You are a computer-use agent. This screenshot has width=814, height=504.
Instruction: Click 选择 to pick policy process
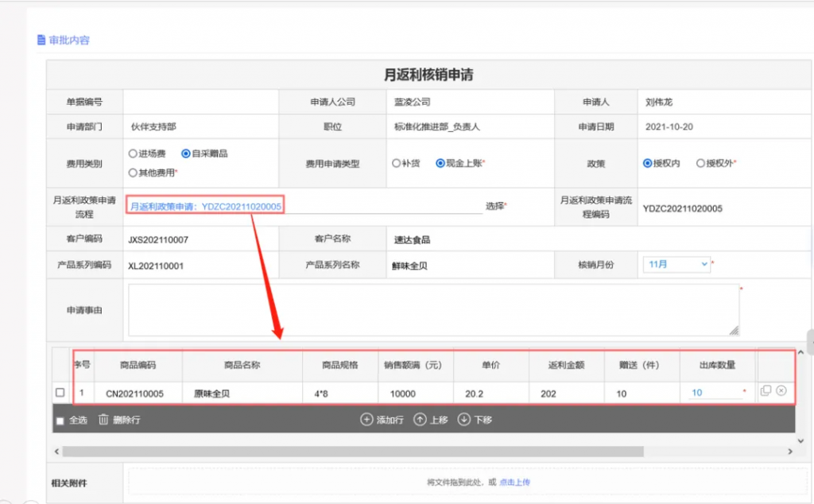point(494,206)
